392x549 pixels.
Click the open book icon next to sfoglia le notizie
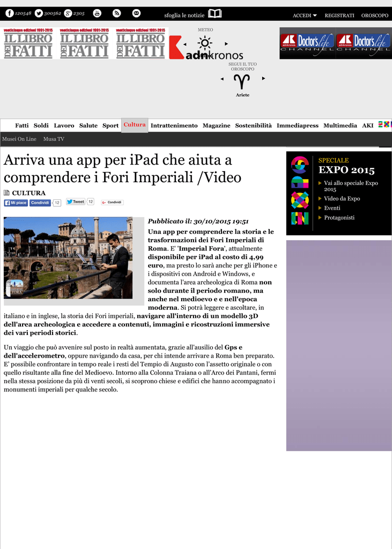215,13
